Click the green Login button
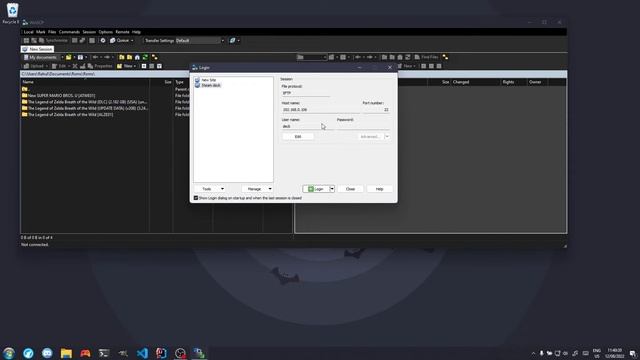Screen dimensions: 640x360 [x=316, y=189]
